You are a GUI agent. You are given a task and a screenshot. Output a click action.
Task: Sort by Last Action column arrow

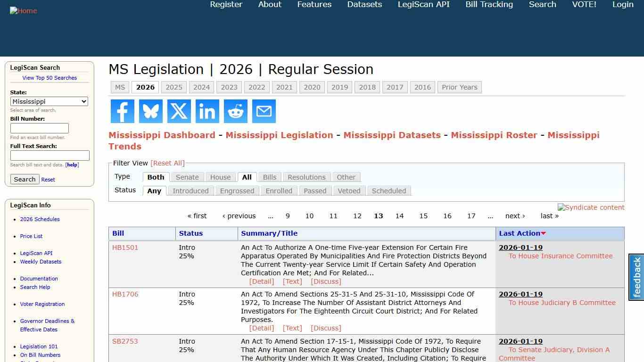[544, 233]
